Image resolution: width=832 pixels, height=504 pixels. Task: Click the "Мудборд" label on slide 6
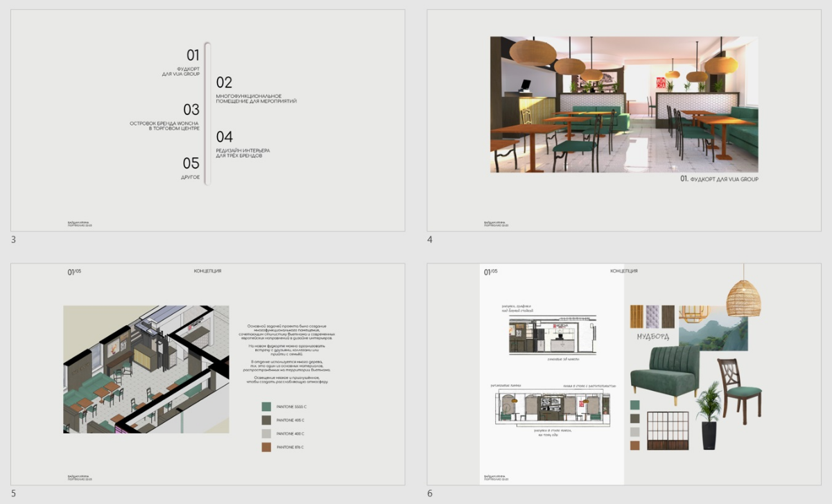(x=652, y=337)
